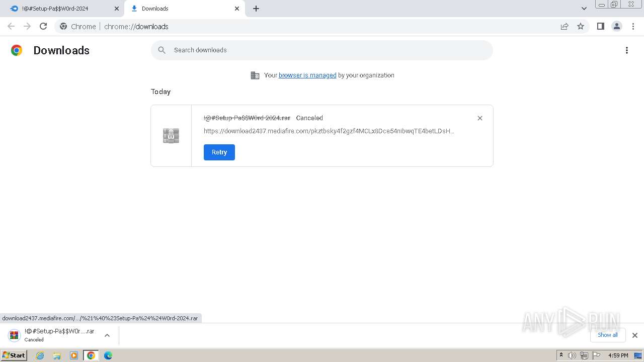The width and height of the screenshot is (644, 362).
Task: Share this page icon in address bar
Action: [565, 26]
